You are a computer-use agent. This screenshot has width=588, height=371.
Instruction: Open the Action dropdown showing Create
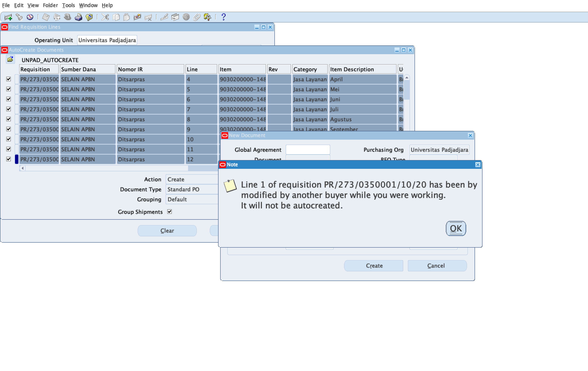[192, 179]
